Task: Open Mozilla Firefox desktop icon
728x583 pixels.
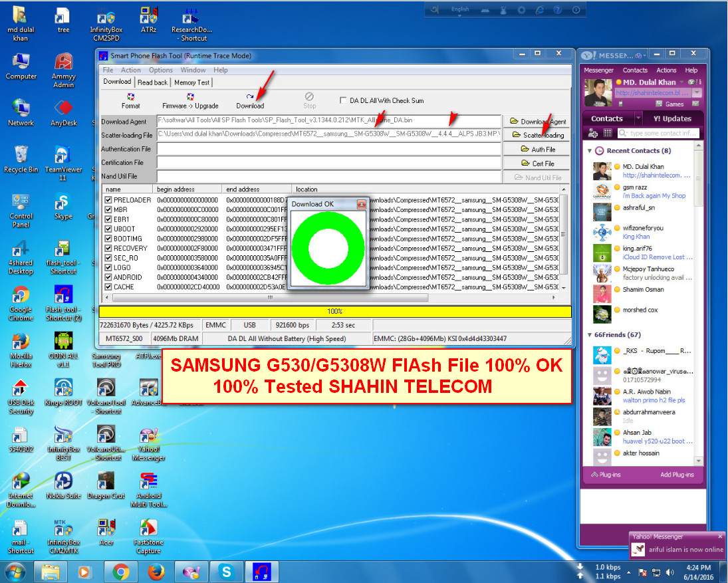Action: [21, 350]
